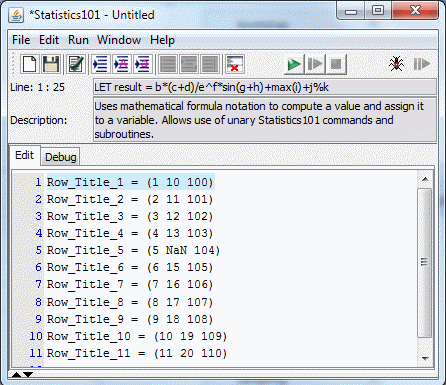The height and width of the screenshot is (385, 446).
Task: Create a new blank program file
Action: coord(29,64)
